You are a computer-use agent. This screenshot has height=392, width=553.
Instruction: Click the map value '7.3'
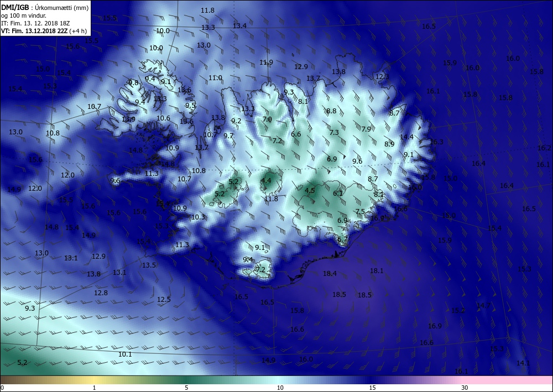pyautogui.click(x=334, y=133)
